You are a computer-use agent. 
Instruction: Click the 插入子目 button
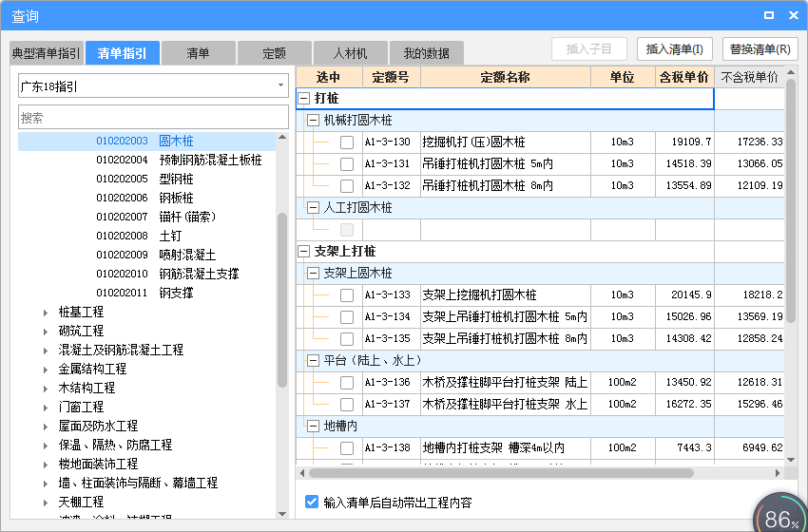pyautogui.click(x=589, y=49)
